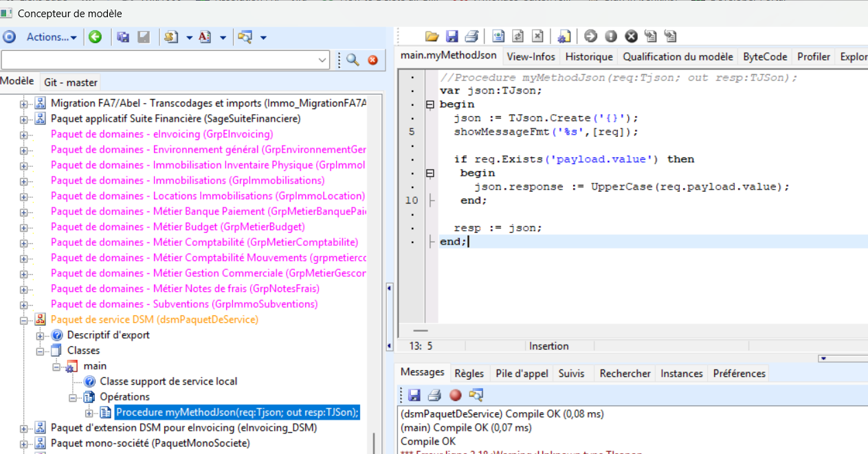Toggle the code fold marker at the begin line
The width and height of the screenshot is (868, 454).
(x=430, y=104)
